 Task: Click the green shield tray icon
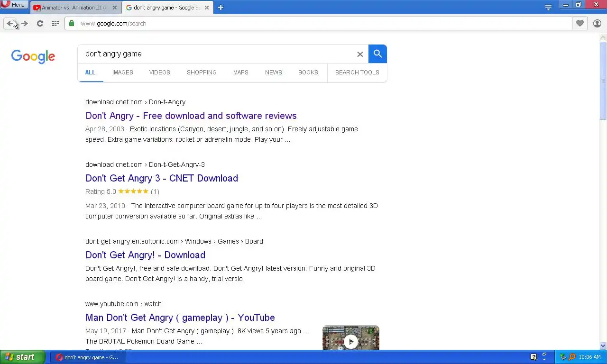point(563,357)
